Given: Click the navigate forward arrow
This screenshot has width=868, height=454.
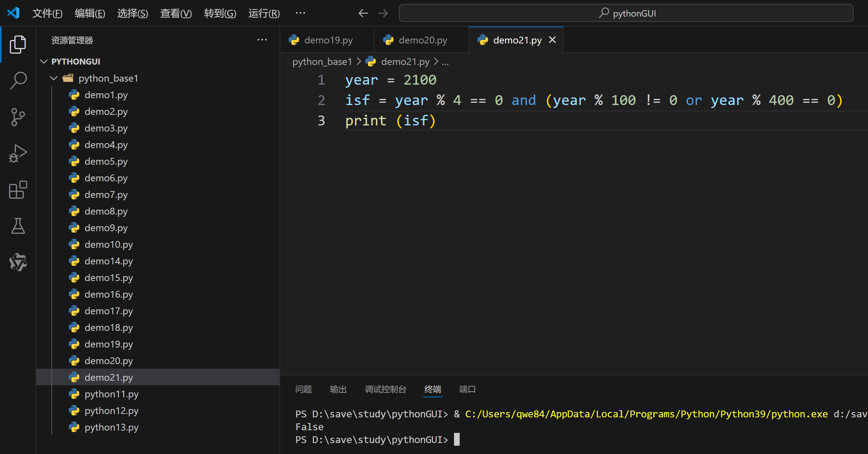Looking at the screenshot, I should click(383, 13).
